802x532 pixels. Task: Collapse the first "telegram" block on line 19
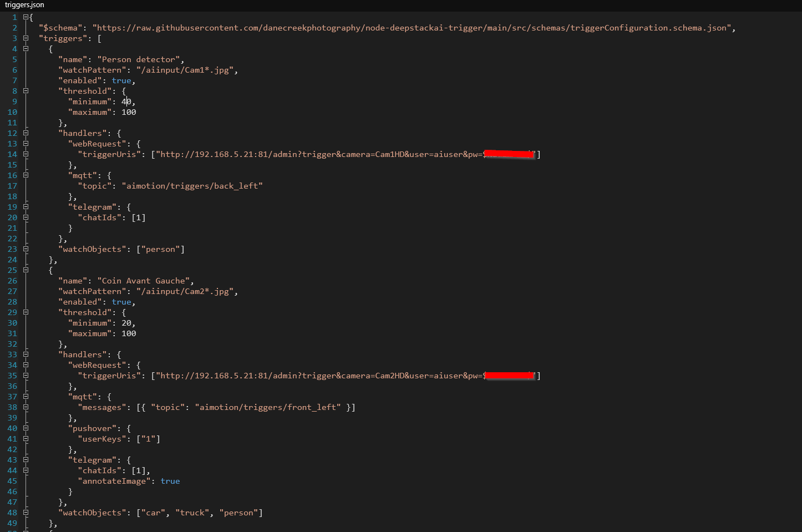(x=26, y=207)
